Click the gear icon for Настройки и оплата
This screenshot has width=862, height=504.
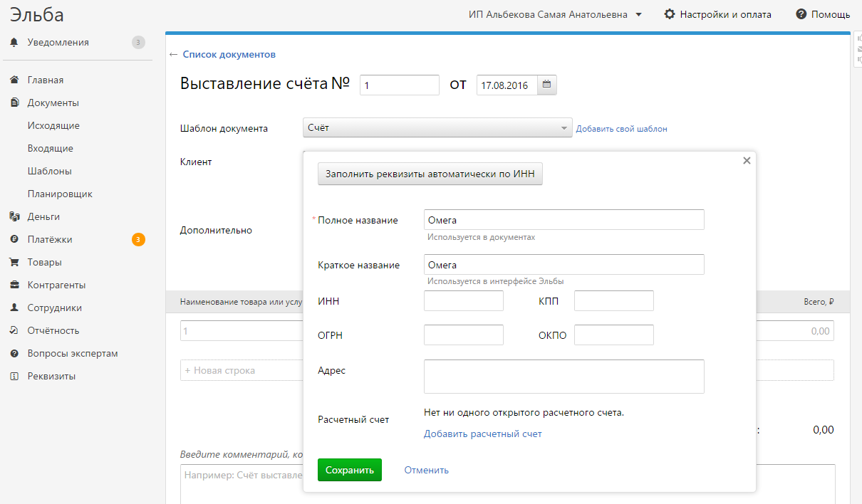click(x=670, y=14)
